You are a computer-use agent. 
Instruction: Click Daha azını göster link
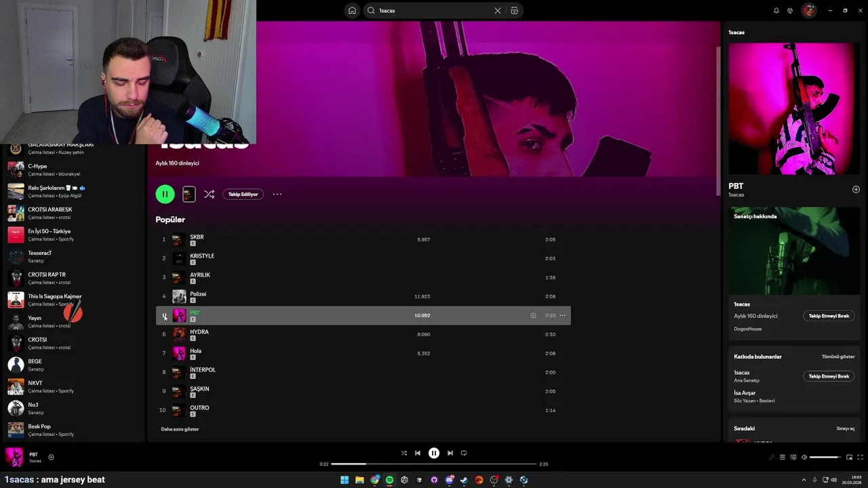click(180, 429)
